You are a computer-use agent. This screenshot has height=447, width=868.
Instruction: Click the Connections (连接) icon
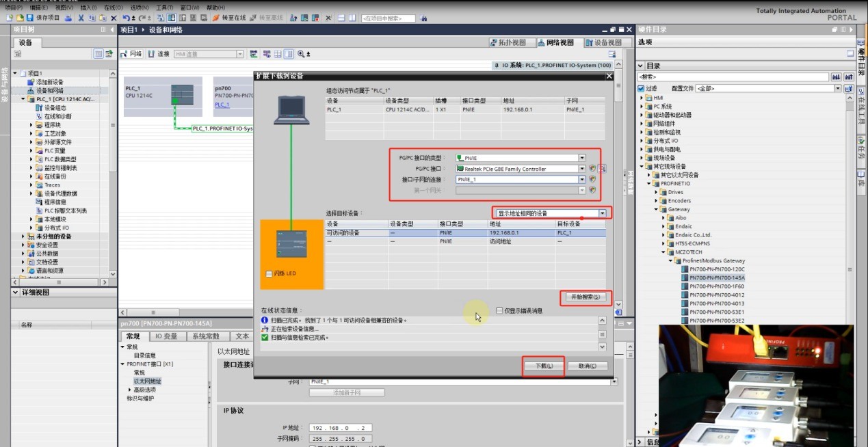point(150,54)
